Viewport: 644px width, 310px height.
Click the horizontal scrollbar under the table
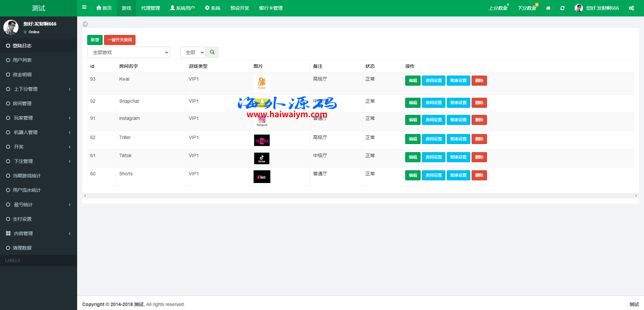[x=360, y=195]
